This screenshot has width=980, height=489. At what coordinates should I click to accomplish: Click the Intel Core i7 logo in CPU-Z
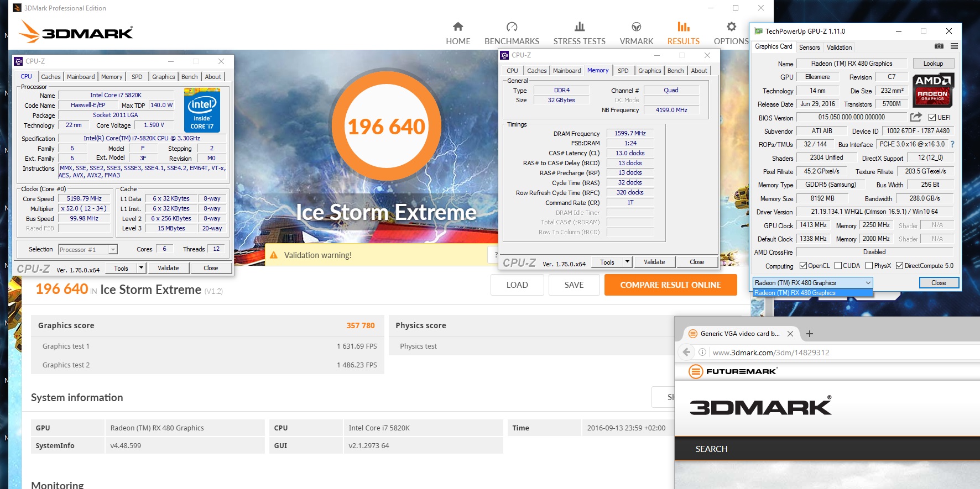(x=202, y=111)
